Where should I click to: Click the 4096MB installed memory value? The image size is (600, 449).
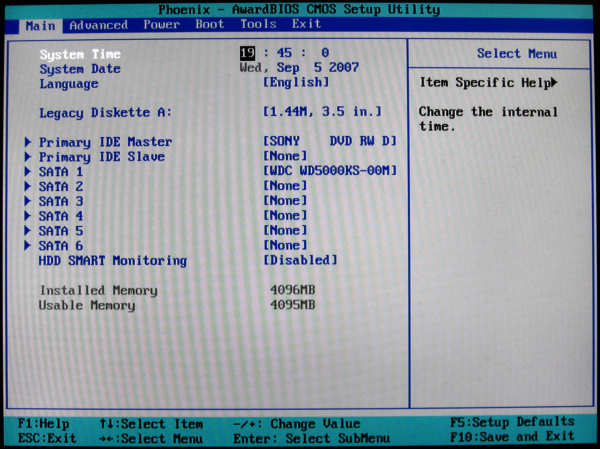tap(292, 290)
